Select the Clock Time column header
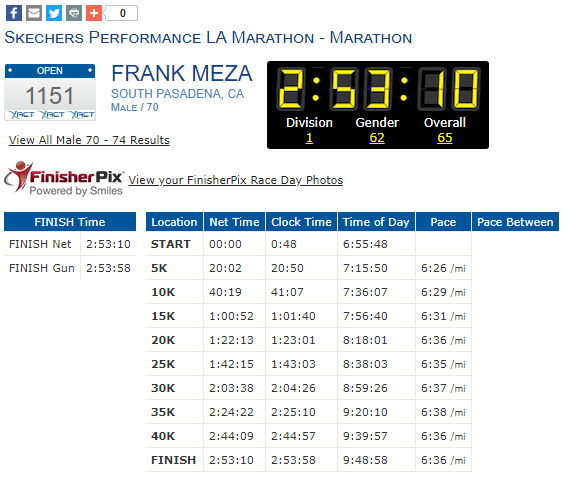569x481 pixels. point(302,222)
